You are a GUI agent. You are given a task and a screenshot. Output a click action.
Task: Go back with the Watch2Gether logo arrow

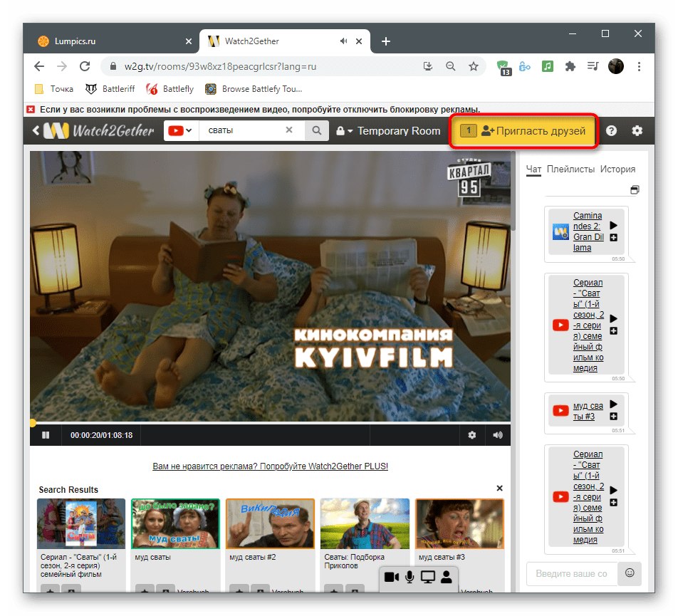tap(36, 130)
